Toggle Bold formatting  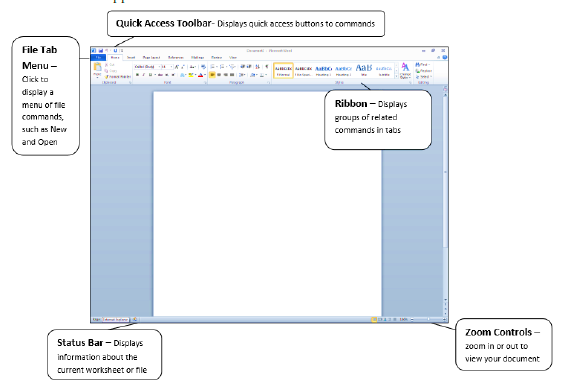[x=137, y=75]
